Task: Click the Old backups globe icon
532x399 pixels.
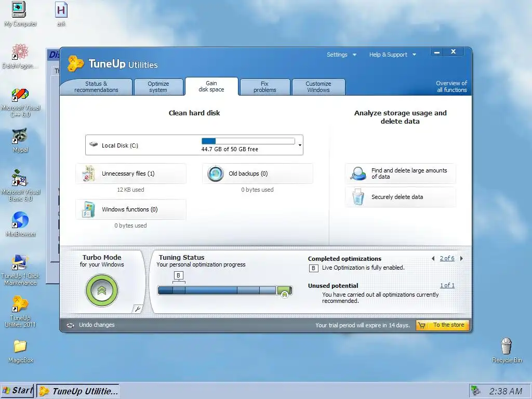Action: [216, 174]
